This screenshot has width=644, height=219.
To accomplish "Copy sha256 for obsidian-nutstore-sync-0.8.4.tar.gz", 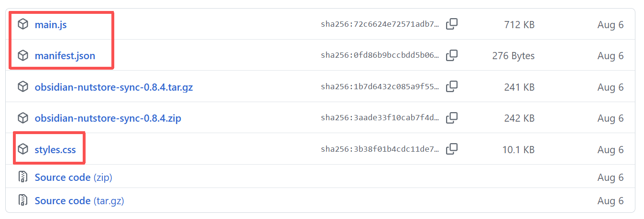I will point(451,87).
